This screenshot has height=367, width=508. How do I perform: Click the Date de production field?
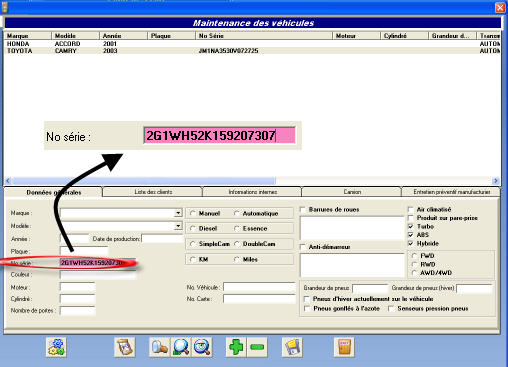coord(162,239)
